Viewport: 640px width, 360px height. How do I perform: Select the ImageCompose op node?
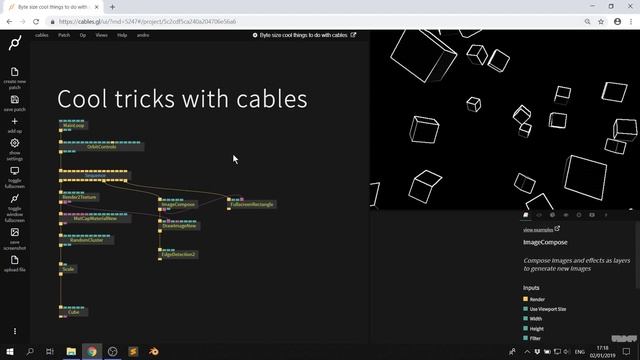click(178, 204)
